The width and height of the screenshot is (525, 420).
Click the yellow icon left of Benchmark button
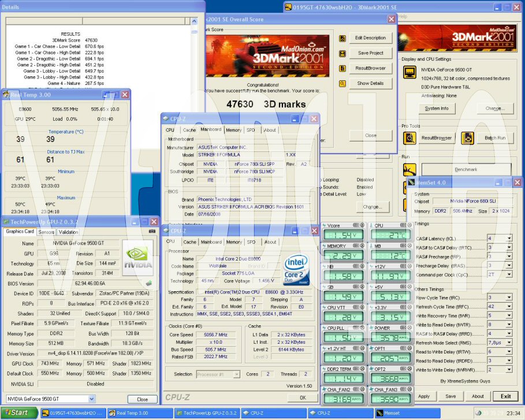(409, 169)
